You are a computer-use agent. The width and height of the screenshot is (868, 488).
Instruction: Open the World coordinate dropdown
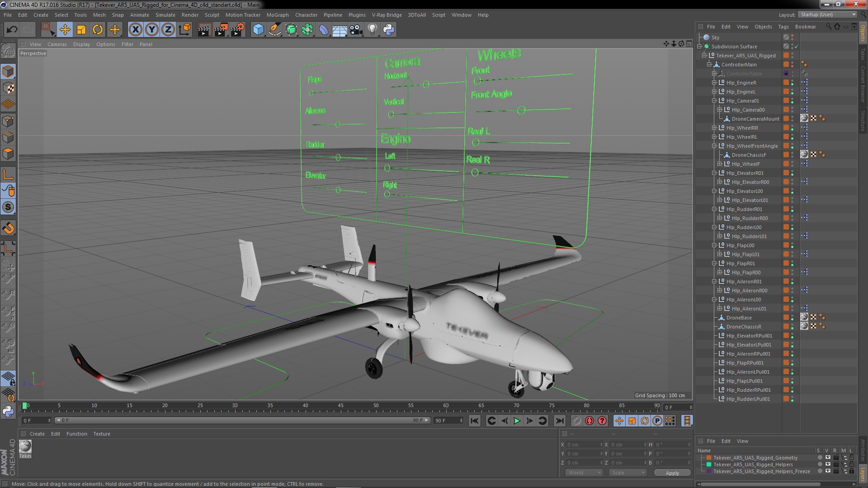tap(584, 473)
